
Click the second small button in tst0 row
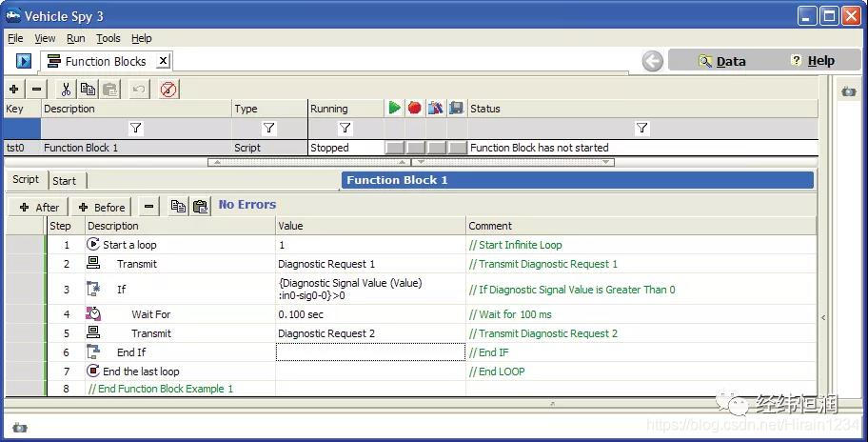coord(416,148)
